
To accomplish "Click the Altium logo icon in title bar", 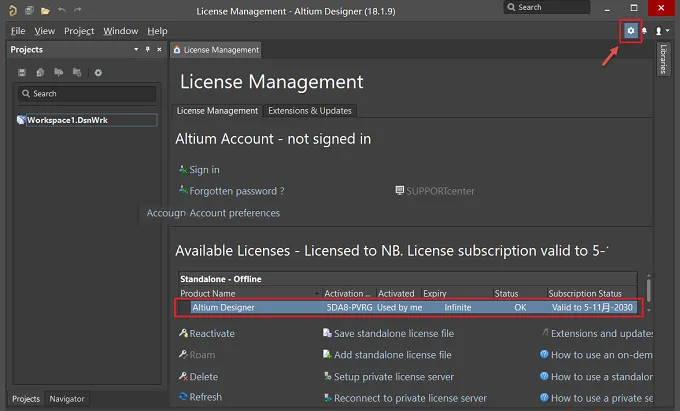I will 13,10.
